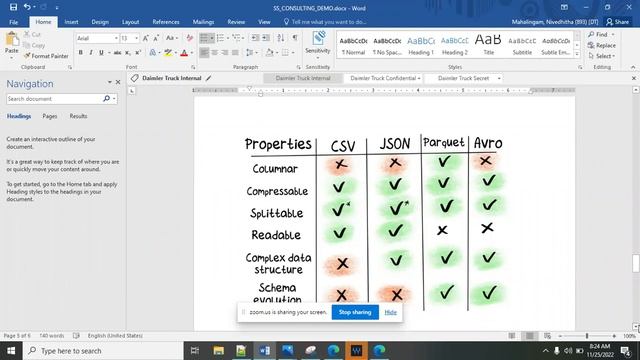Click vertical scrollbar thumb of document

click(x=636, y=263)
